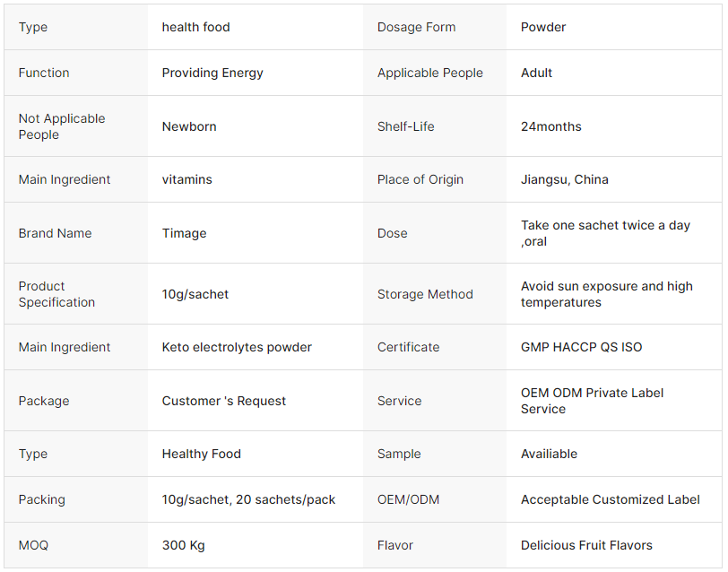
Task: Select the 'Providing Energy' function cell
Action: pyautogui.click(x=212, y=73)
